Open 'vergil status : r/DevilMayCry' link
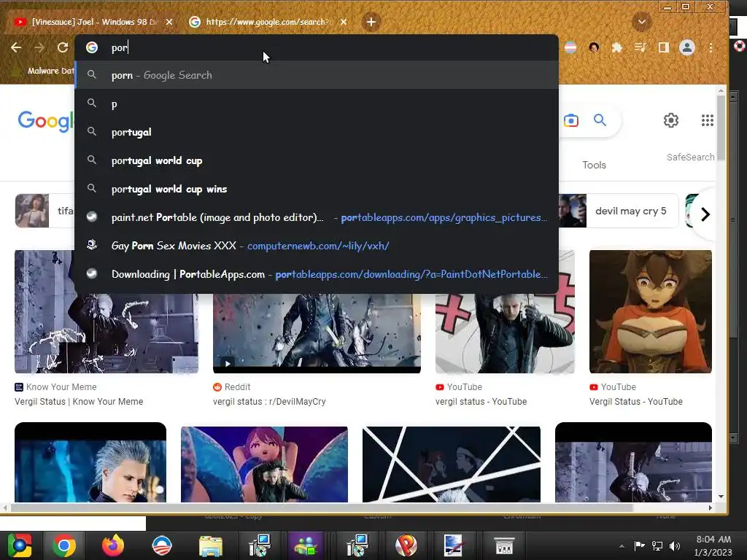 tap(269, 402)
